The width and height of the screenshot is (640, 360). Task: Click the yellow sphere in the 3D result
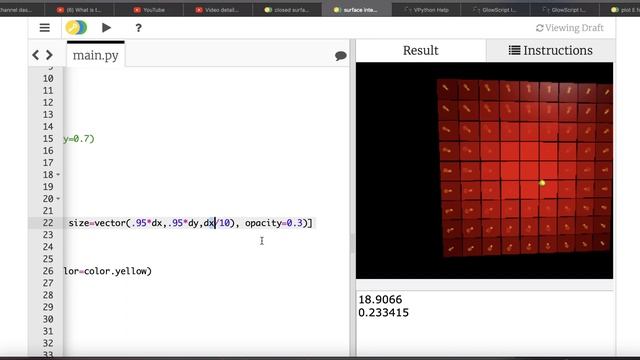pyautogui.click(x=542, y=183)
